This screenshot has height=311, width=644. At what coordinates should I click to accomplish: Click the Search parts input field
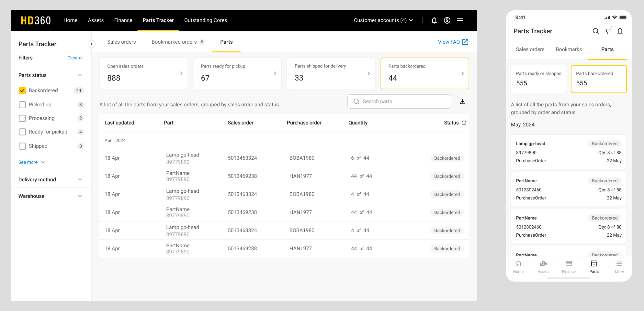click(x=399, y=102)
